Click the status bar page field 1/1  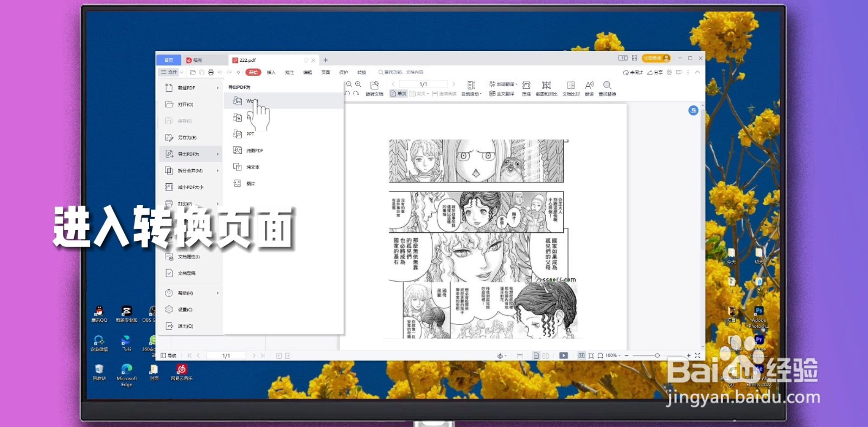(226, 355)
